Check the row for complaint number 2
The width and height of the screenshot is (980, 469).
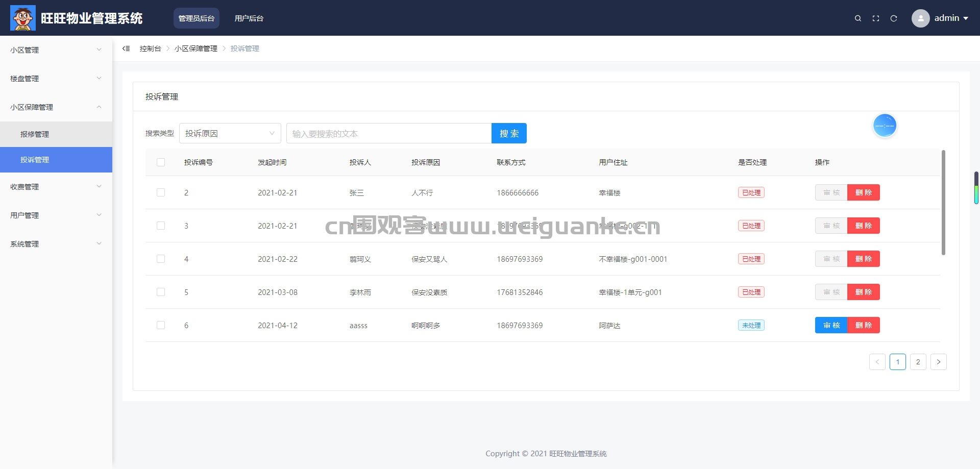[x=161, y=192]
